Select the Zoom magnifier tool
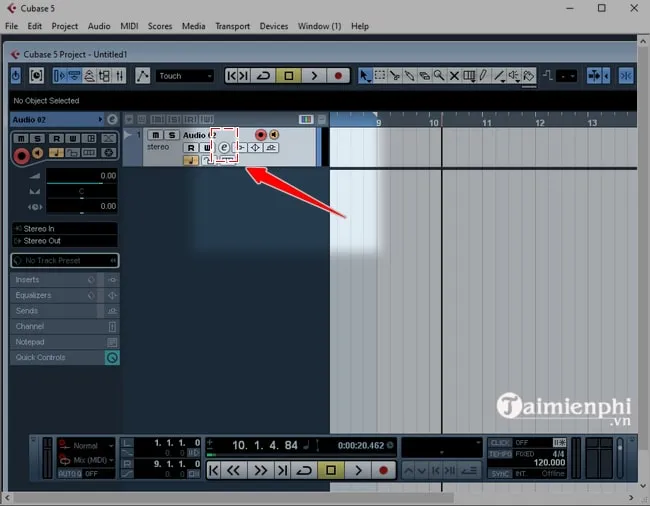 coord(439,76)
